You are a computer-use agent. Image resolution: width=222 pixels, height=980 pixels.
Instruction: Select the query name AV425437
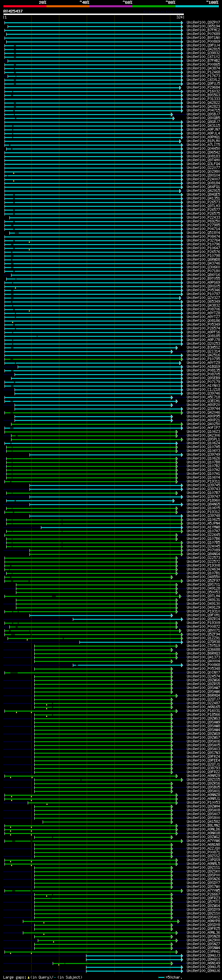pyautogui.click(x=13, y=11)
